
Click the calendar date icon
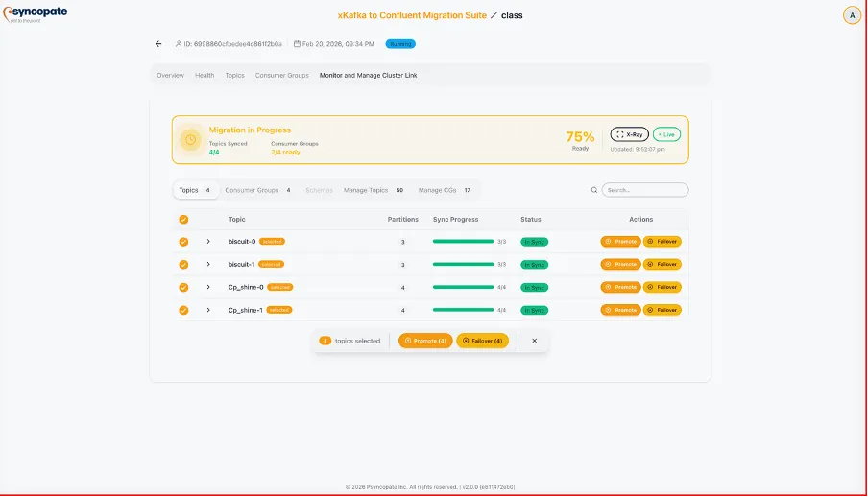[x=297, y=44]
